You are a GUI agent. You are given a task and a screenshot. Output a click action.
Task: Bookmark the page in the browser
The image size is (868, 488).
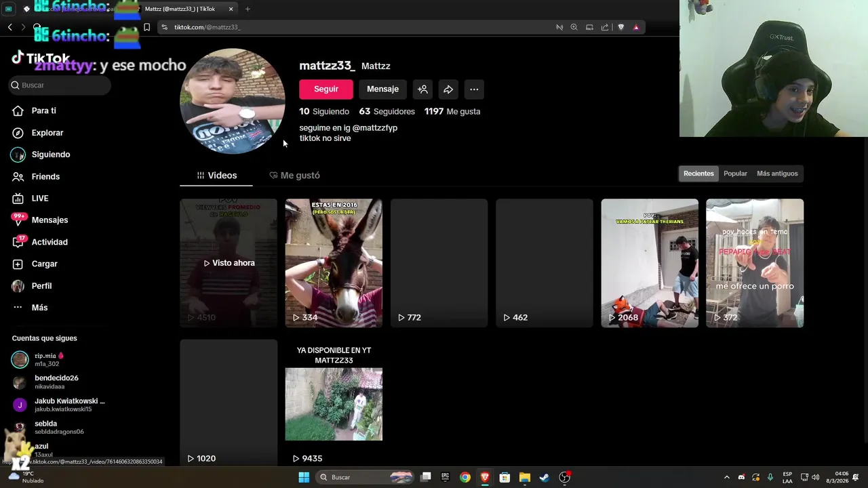146,27
